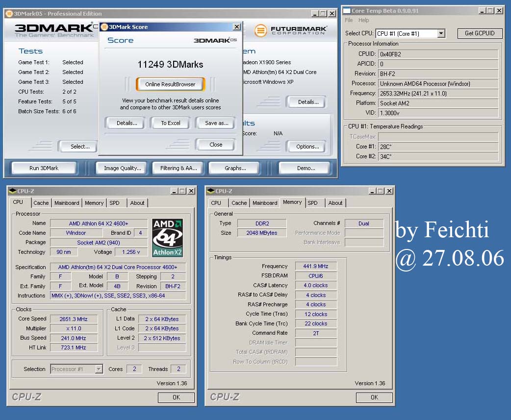Click the Online ResultBrowser button
The width and height of the screenshot is (511, 420).
tap(171, 84)
